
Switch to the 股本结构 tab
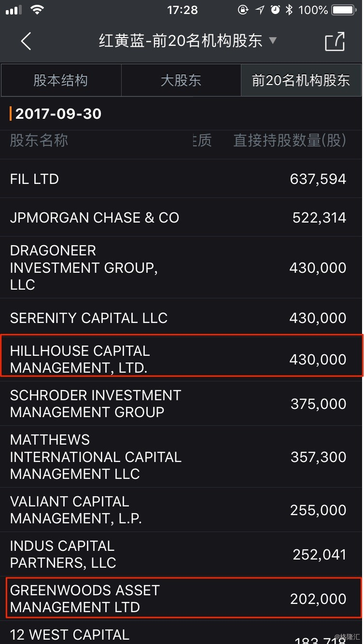61,80
